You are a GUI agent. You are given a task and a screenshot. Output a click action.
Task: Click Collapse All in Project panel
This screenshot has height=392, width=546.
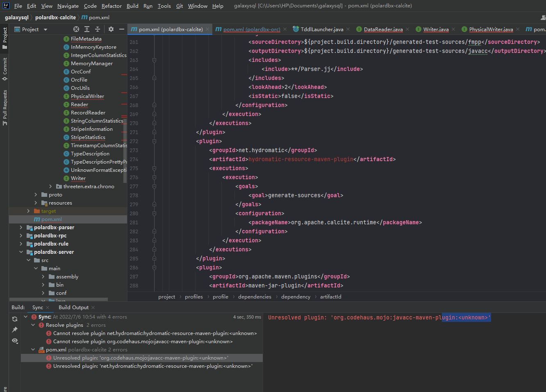click(98, 29)
